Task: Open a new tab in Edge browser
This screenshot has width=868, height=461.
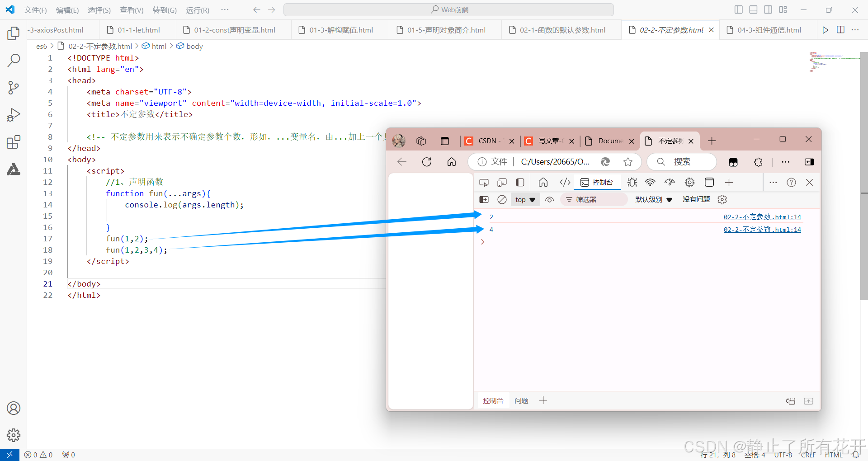Action: [712, 141]
